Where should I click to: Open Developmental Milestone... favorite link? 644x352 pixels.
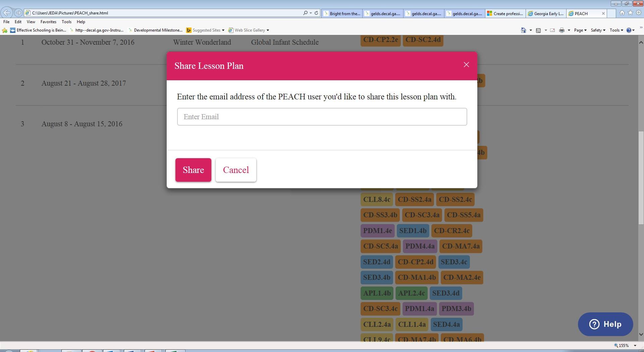155,30
